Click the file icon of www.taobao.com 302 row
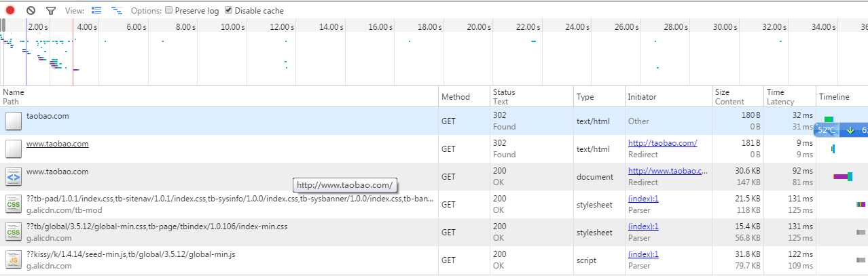 [14, 149]
